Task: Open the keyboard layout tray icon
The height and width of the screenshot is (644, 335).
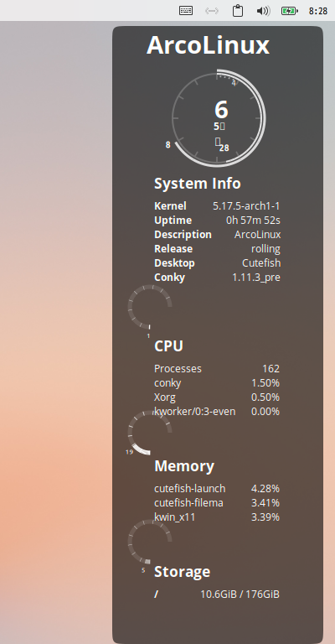Action: (186, 11)
